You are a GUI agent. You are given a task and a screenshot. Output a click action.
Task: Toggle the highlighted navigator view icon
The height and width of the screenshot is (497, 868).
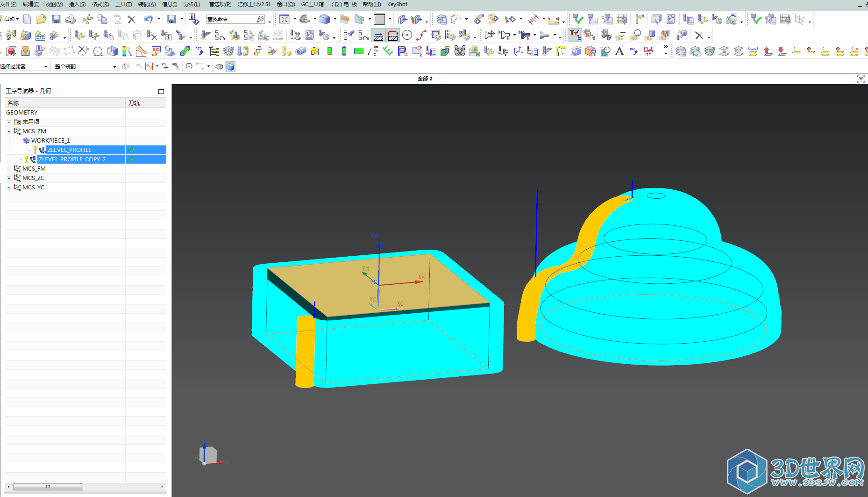tap(574, 35)
